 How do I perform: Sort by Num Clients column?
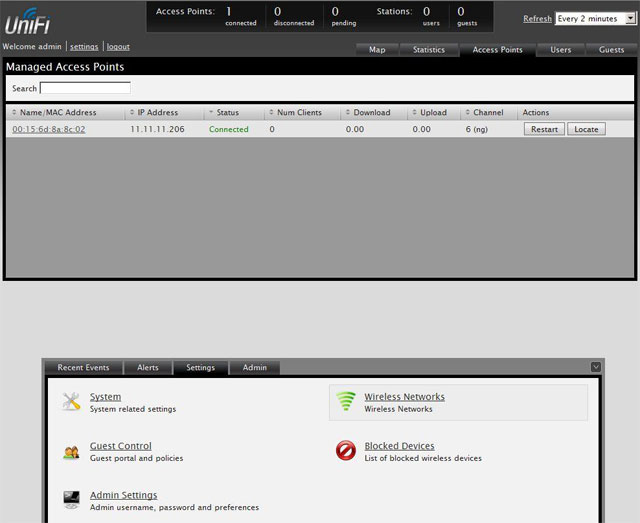(299, 112)
